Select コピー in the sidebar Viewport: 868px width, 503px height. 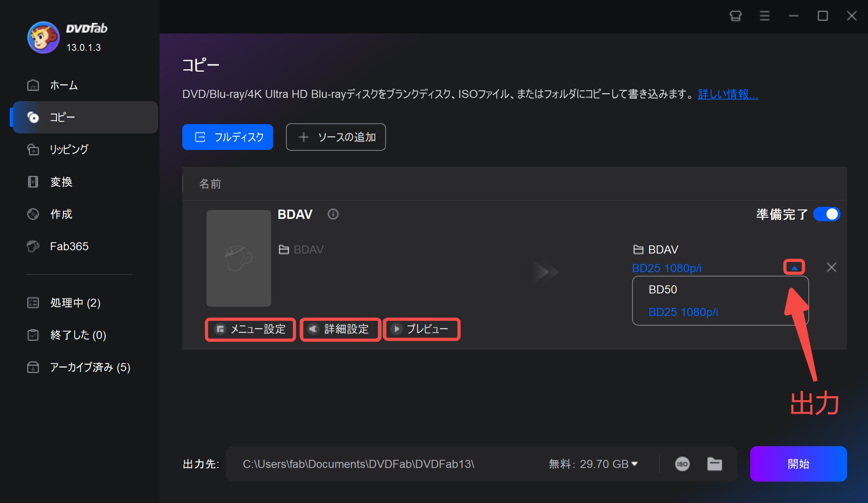pos(85,117)
